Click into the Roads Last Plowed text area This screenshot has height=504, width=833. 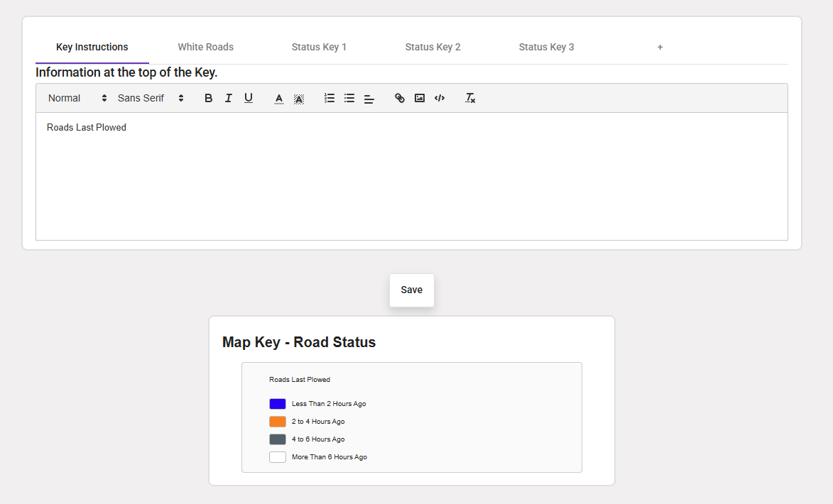click(x=412, y=177)
